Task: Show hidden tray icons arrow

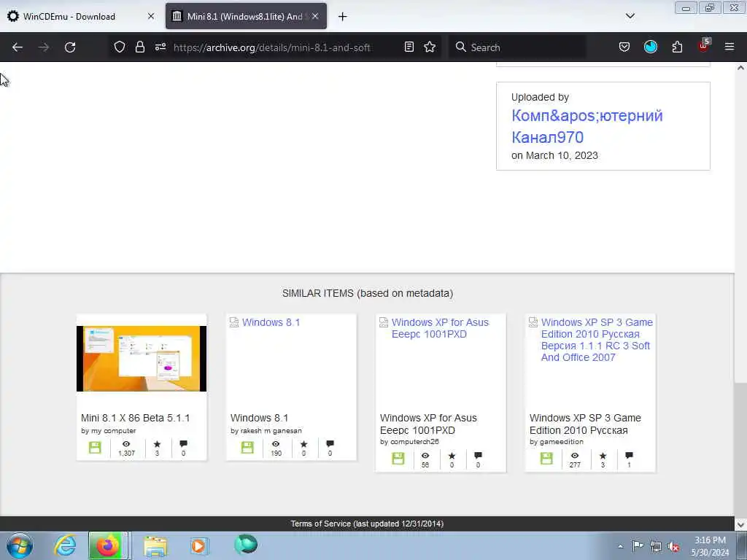Action: click(x=620, y=546)
